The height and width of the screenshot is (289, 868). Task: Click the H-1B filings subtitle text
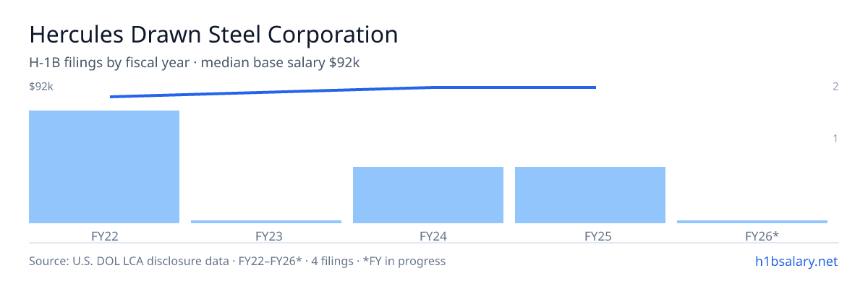pyautogui.click(x=195, y=63)
